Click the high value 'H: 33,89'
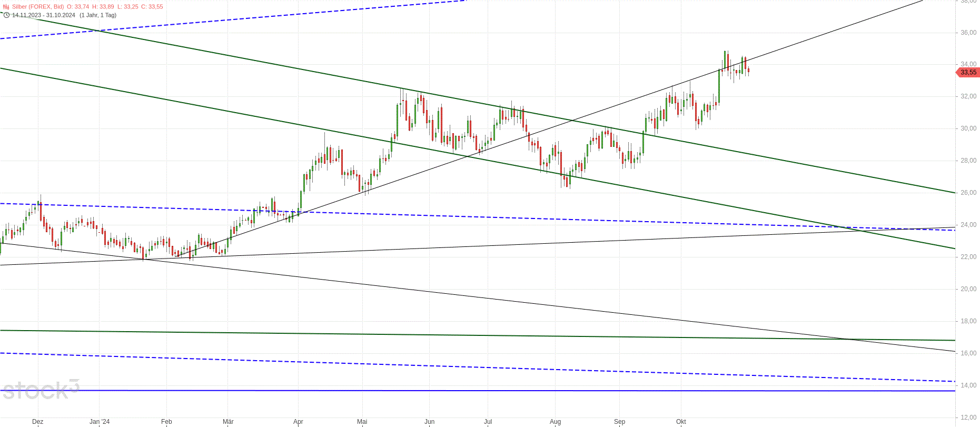The image size is (980, 427). [103, 7]
